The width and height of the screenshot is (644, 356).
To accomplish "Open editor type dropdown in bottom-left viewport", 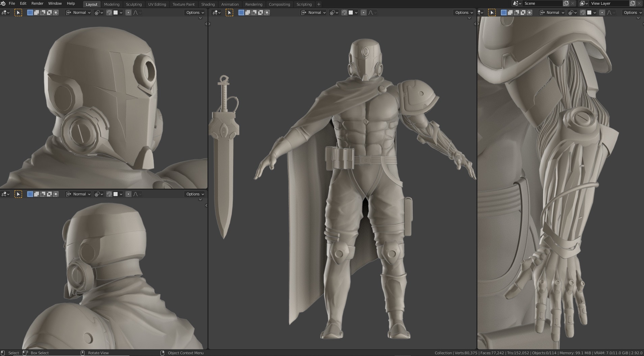I will (x=6, y=194).
